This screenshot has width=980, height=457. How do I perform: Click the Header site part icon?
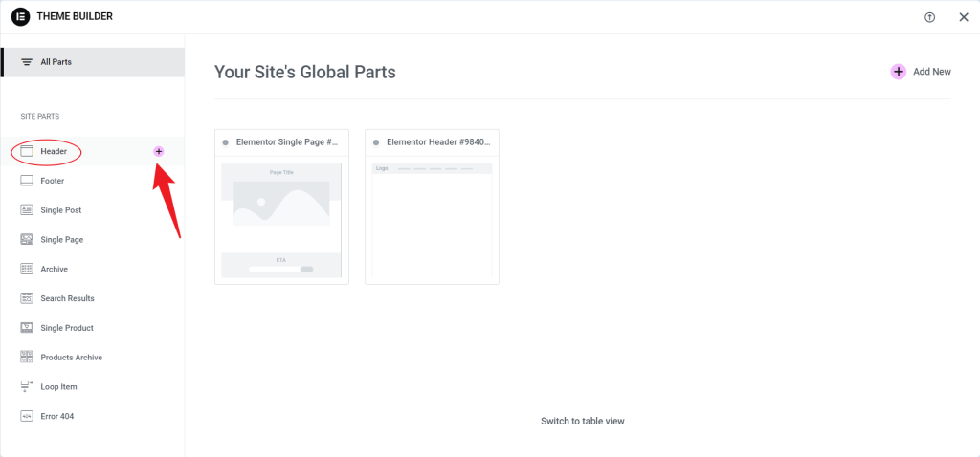pos(26,151)
